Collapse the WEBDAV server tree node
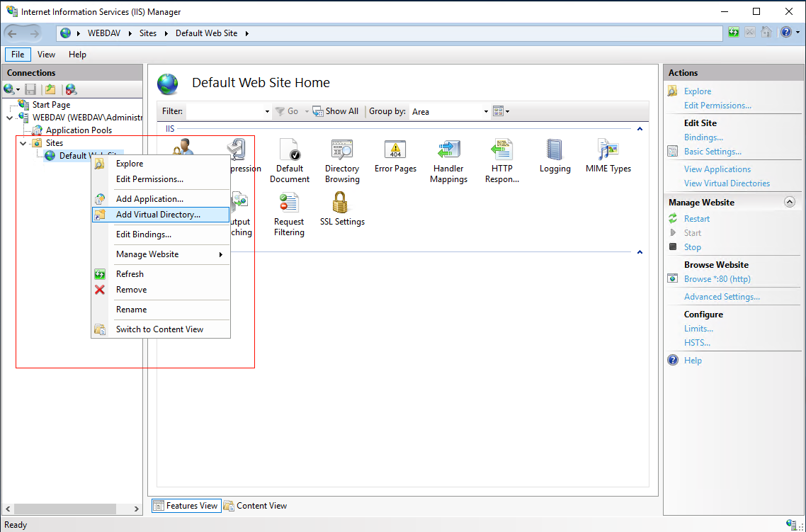 click(10, 118)
